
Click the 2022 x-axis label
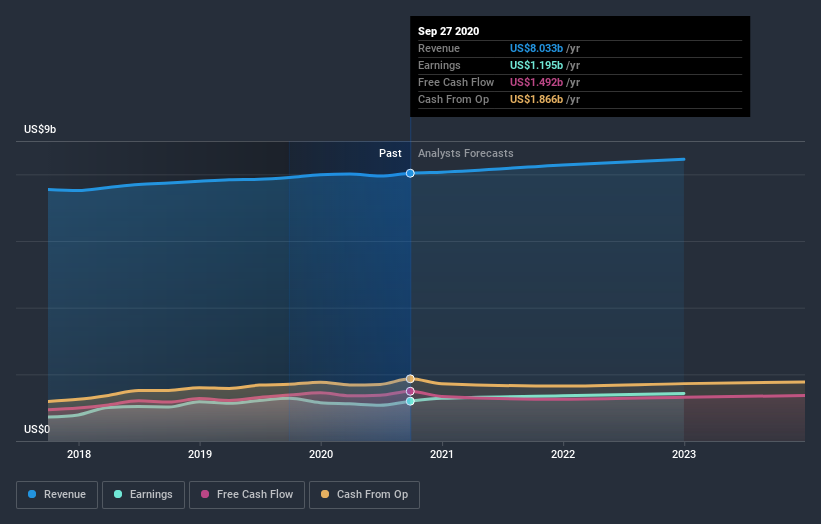[x=563, y=454]
